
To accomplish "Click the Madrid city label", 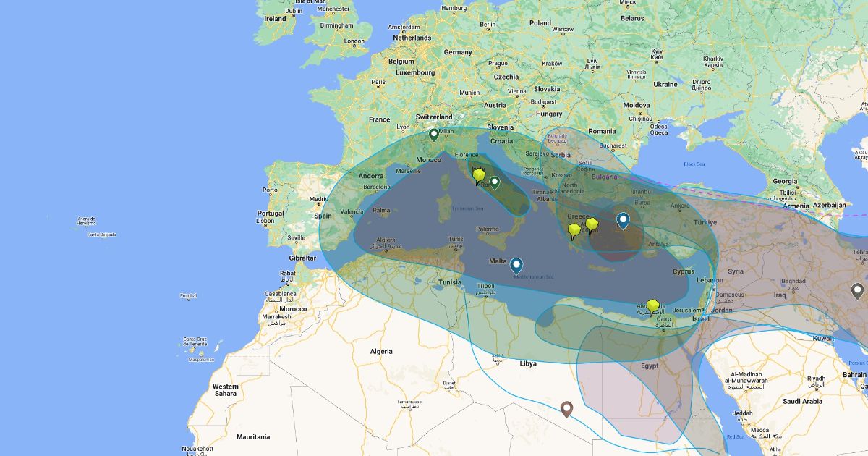I will coord(320,199).
